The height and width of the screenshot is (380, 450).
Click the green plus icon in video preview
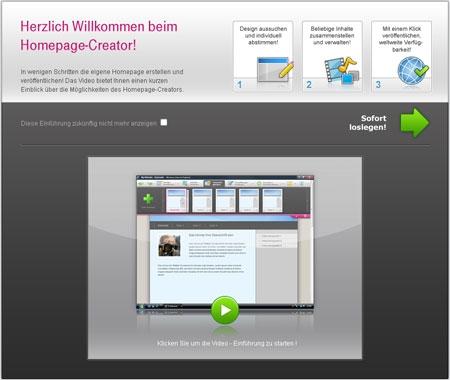click(148, 199)
